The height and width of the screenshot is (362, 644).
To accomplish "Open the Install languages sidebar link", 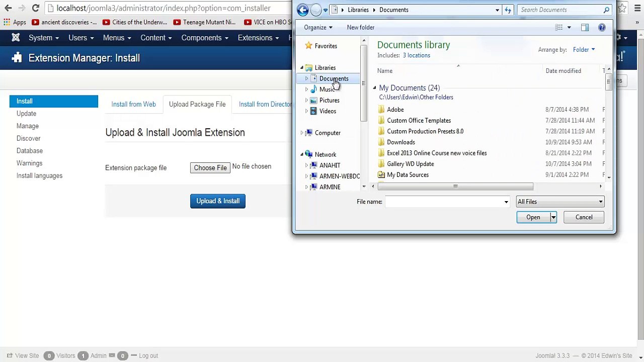I will tap(39, 175).
